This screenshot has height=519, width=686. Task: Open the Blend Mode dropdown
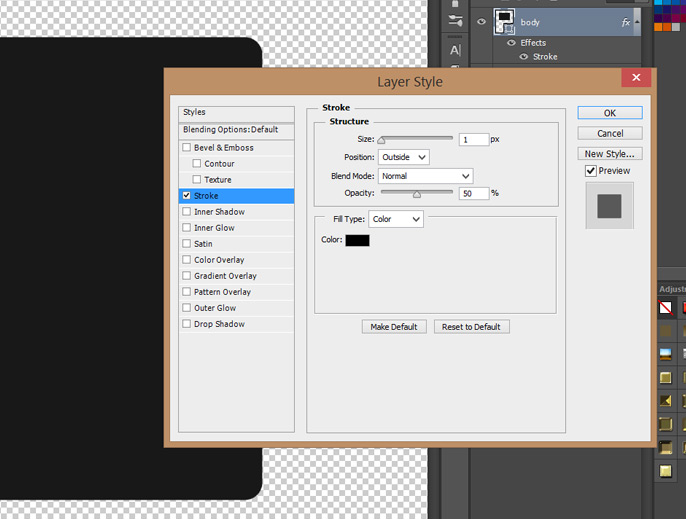tap(425, 176)
